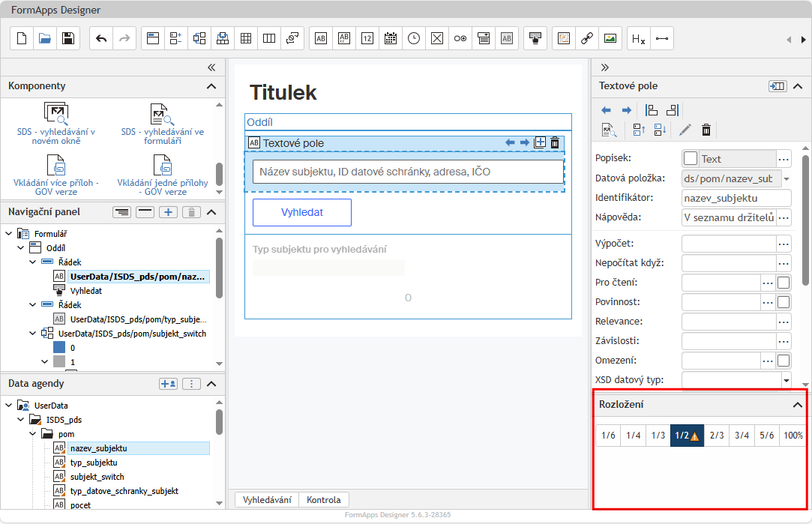Open the Výpočet ellipsis editor
The width and height of the screenshot is (812, 524).
pyautogui.click(x=784, y=244)
